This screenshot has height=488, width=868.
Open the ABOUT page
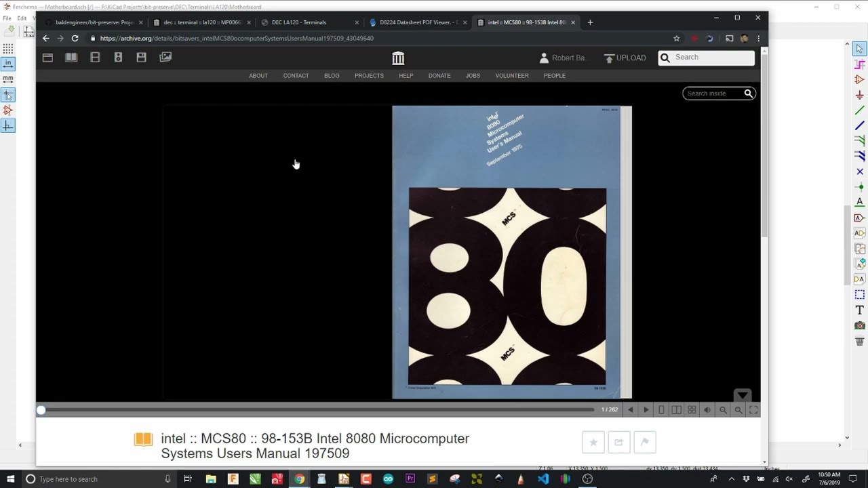pyautogui.click(x=258, y=76)
